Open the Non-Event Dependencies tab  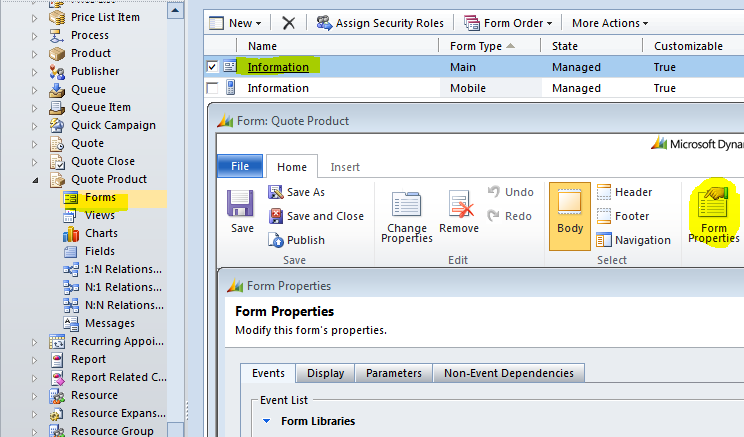pos(509,373)
